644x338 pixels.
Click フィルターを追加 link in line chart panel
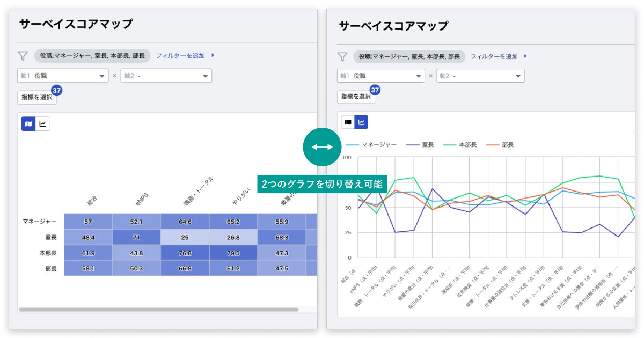(494, 56)
